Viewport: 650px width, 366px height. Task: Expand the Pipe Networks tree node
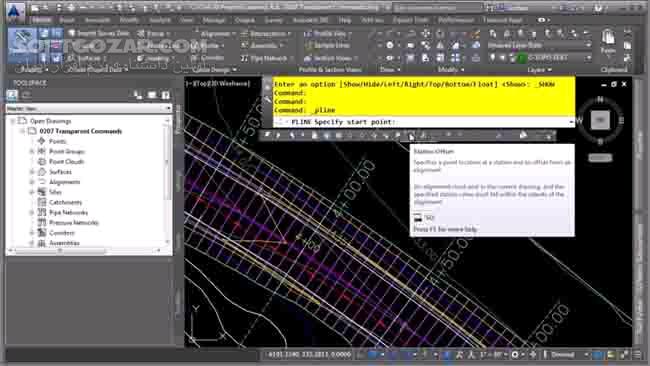(32, 213)
